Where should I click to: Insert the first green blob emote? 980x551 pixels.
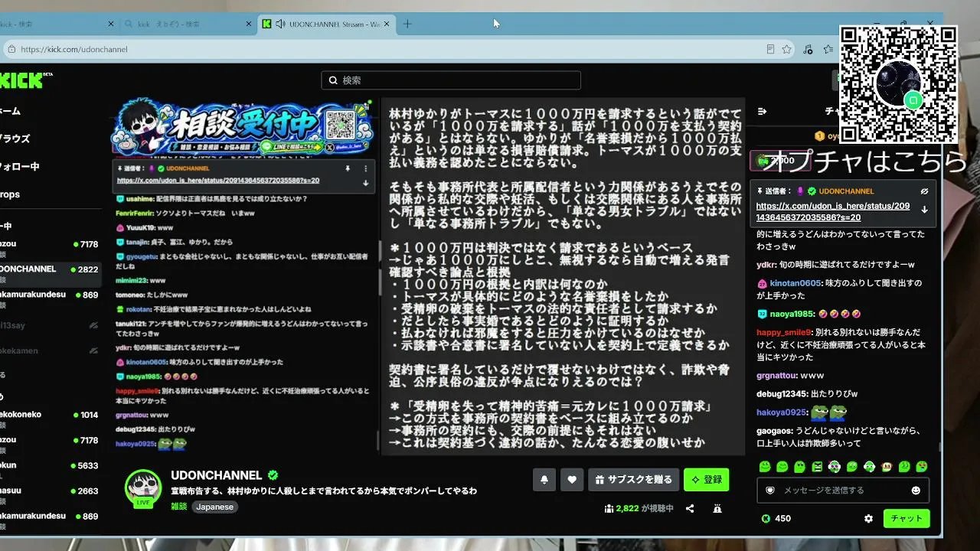765,466
